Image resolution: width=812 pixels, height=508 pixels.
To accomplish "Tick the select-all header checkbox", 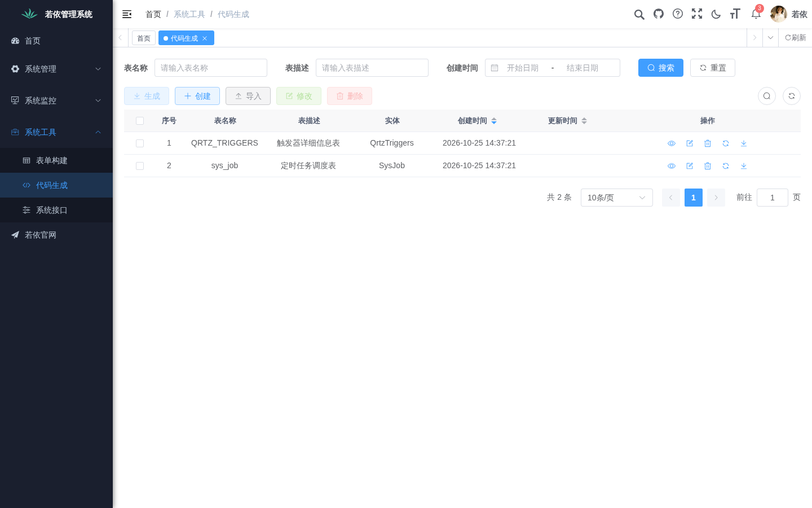I will [x=140, y=121].
